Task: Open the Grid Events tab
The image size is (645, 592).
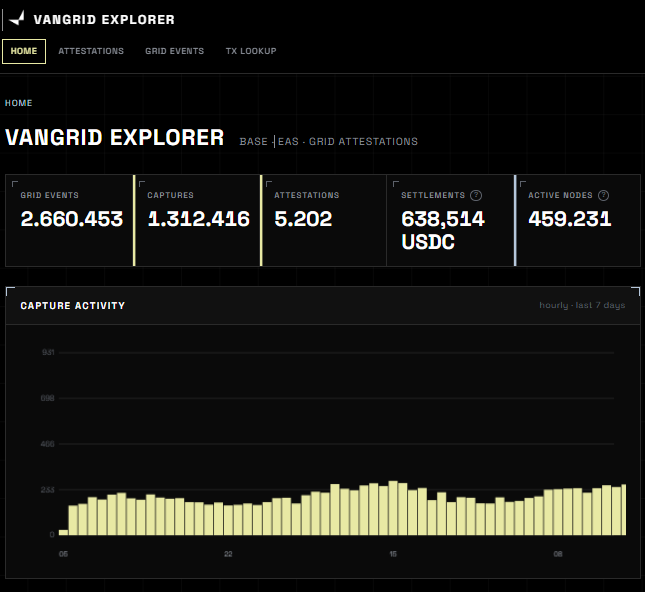Action: pyautogui.click(x=174, y=51)
